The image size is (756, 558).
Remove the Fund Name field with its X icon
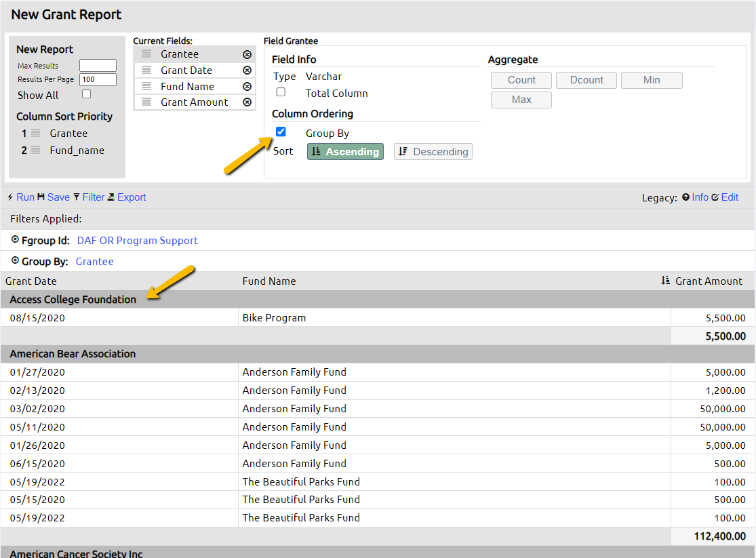(x=247, y=86)
